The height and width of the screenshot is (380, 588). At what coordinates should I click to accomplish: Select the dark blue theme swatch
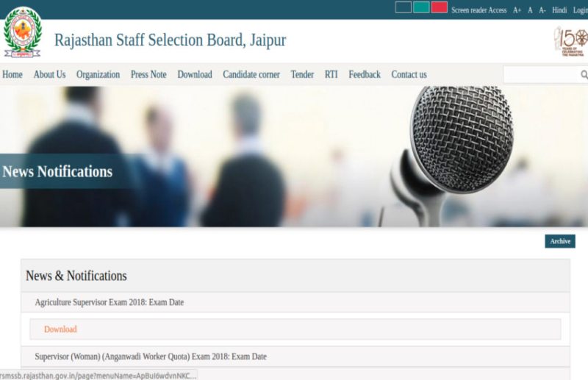(403, 7)
